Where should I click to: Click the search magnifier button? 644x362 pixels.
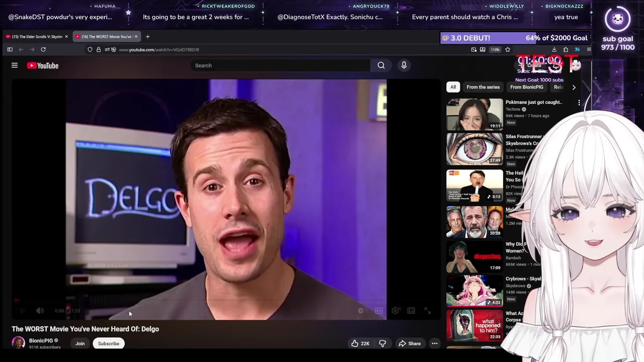coord(381,65)
